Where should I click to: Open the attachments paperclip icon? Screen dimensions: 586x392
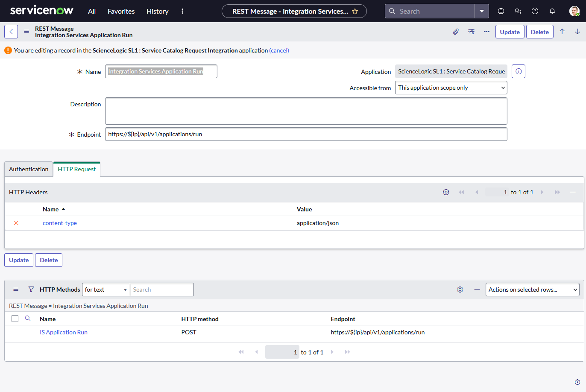(x=456, y=32)
